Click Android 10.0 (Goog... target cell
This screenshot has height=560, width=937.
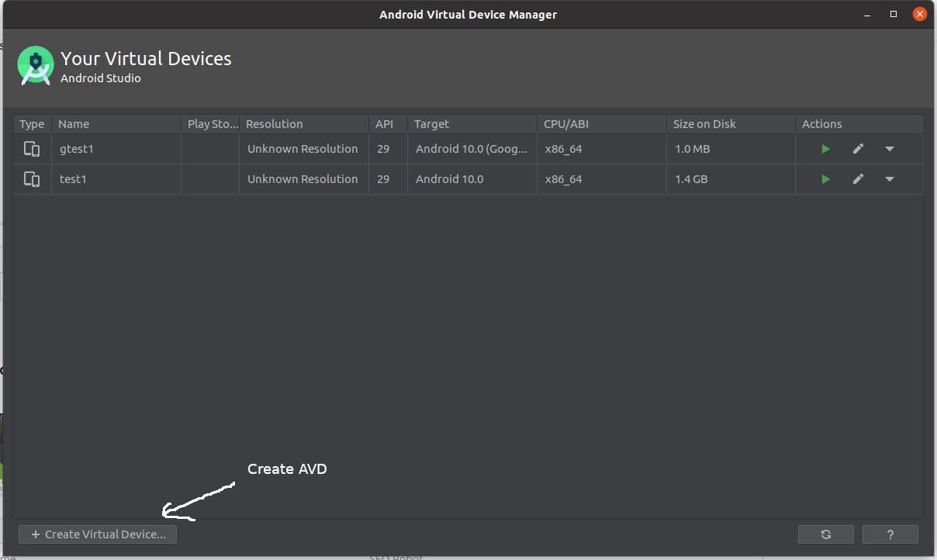click(472, 149)
